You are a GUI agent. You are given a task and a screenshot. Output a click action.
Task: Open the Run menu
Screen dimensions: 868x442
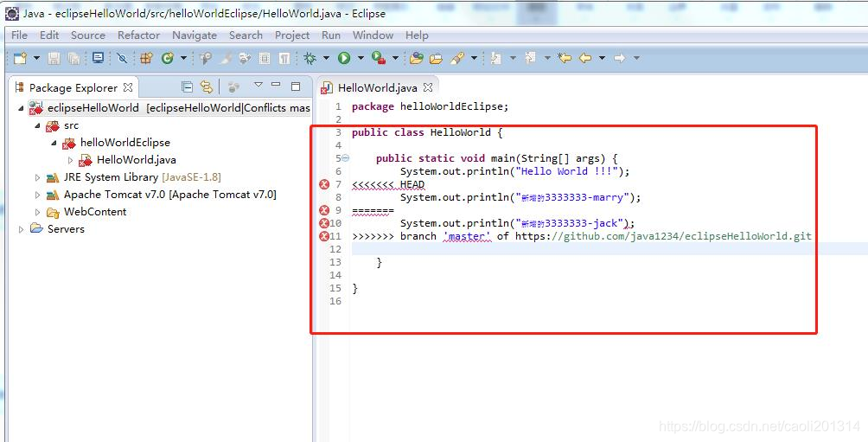pos(331,35)
